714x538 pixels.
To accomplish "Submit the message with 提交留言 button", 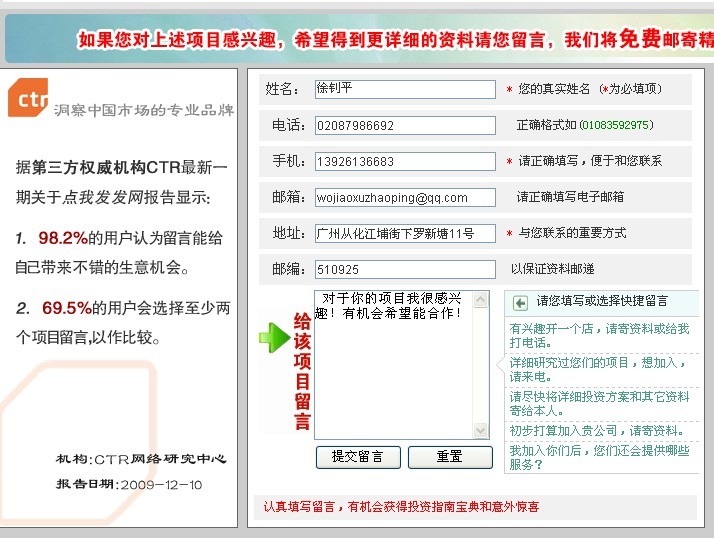I will click(x=358, y=457).
